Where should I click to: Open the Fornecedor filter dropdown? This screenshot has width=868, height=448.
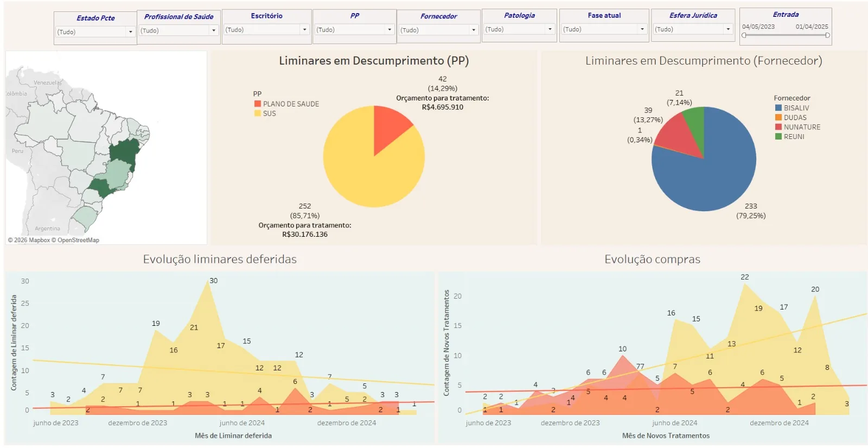[438, 30]
